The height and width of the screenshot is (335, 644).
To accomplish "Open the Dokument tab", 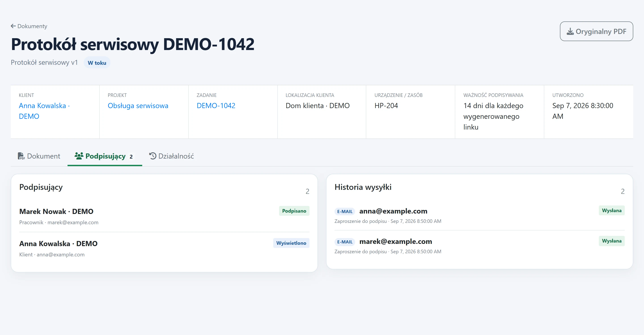I will point(39,156).
